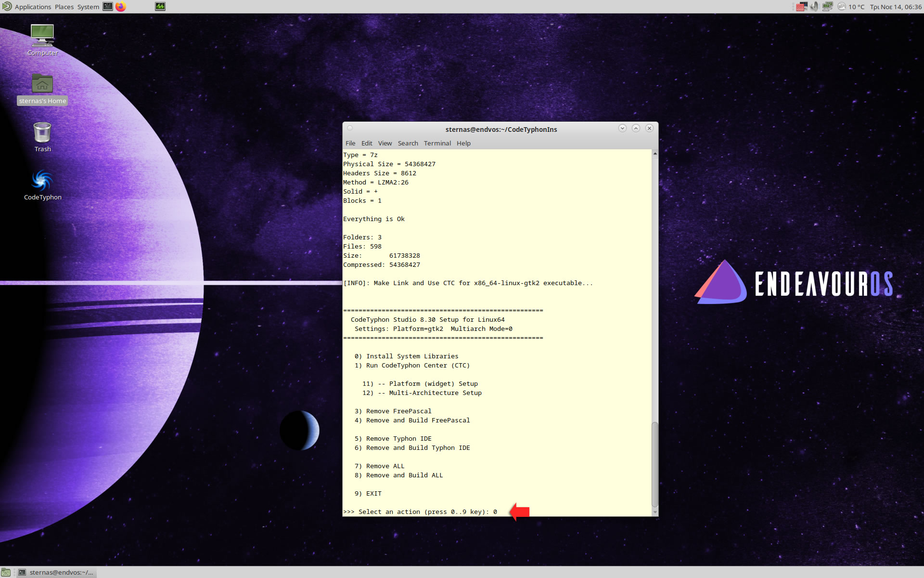Image resolution: width=924 pixels, height=578 pixels.
Task: Open the terminal Edit menu
Action: pos(367,143)
